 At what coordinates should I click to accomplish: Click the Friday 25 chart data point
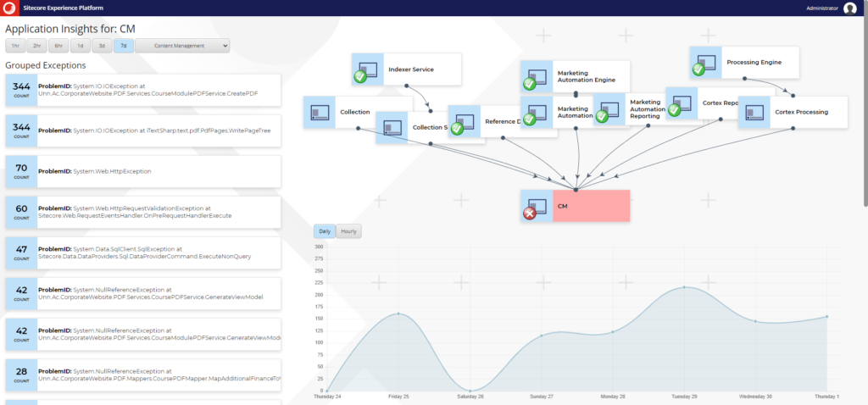coord(398,313)
